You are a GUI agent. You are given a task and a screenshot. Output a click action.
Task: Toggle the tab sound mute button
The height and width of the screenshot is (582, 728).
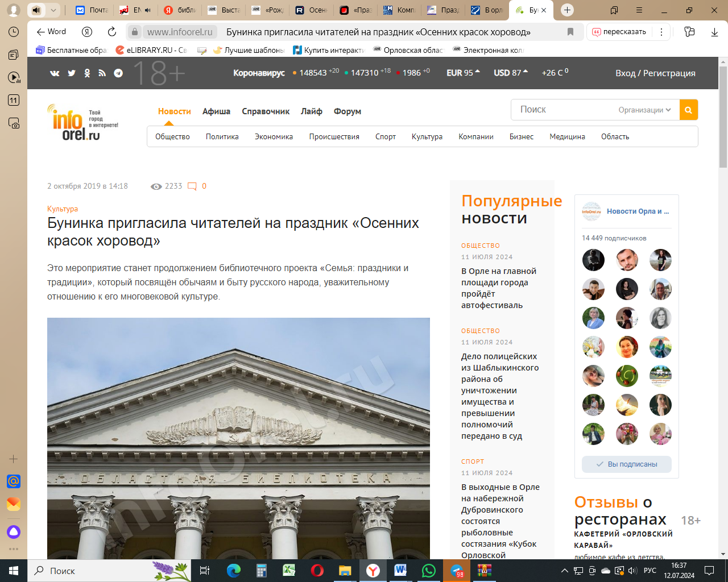[x=36, y=10]
